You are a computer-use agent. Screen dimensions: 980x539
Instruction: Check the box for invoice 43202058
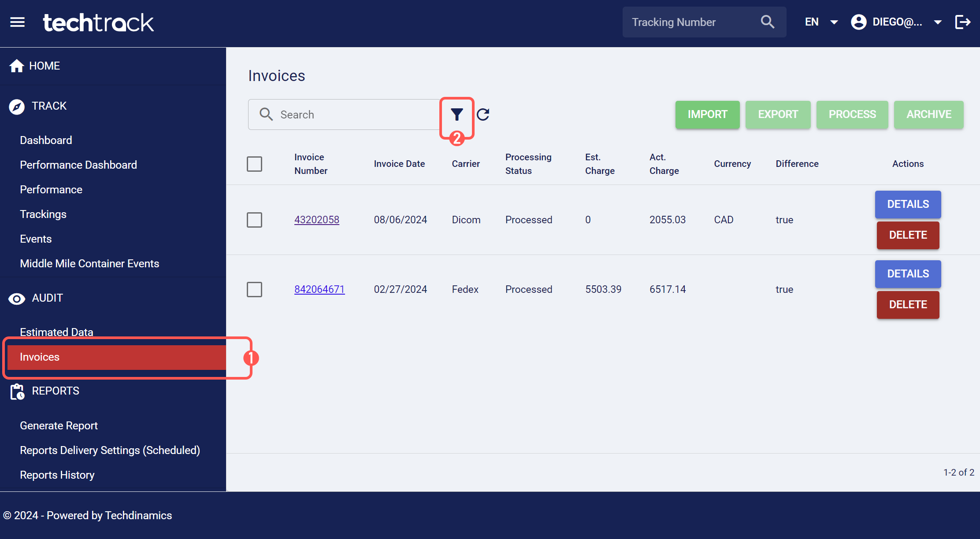[254, 220]
